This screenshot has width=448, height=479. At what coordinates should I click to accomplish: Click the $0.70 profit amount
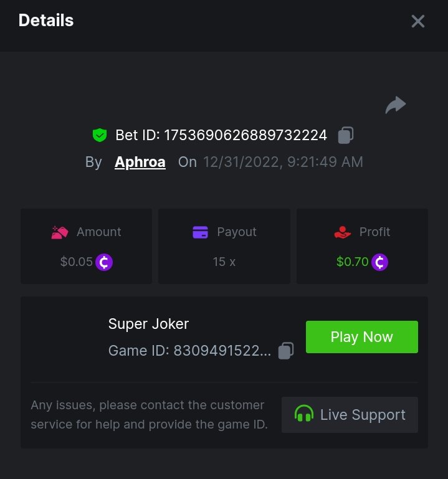353,262
